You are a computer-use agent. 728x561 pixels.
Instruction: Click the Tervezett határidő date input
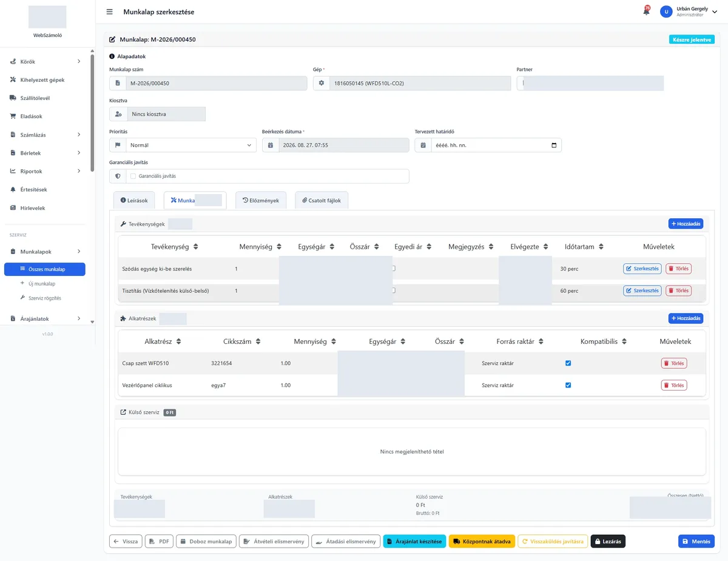tap(496, 145)
